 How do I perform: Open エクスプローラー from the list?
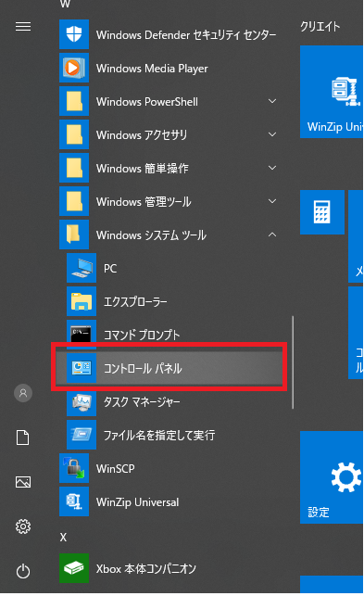coord(135,302)
